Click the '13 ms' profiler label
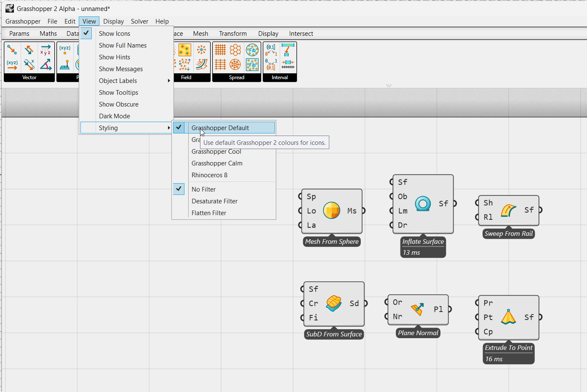Screen dimensions: 587x392 (411, 252)
